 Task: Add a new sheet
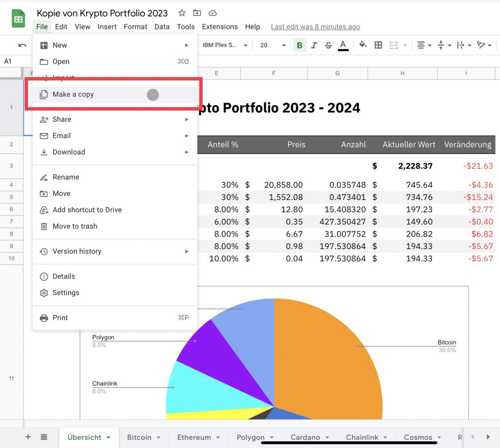(28, 437)
